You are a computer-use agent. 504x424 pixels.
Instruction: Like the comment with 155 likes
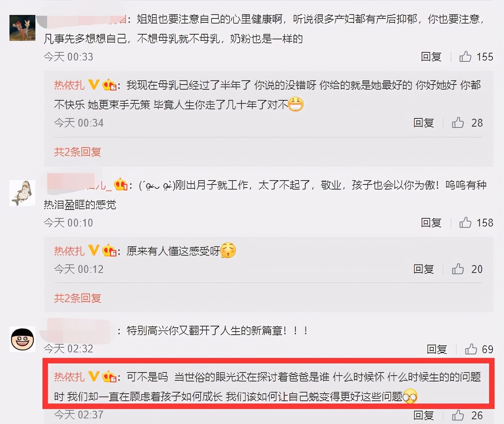click(465, 57)
